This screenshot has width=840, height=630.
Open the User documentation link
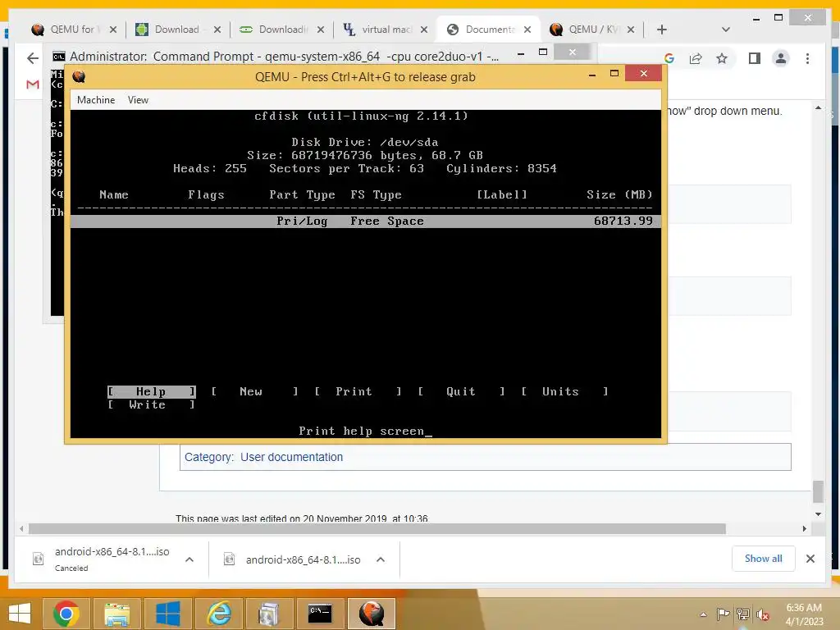(291, 457)
